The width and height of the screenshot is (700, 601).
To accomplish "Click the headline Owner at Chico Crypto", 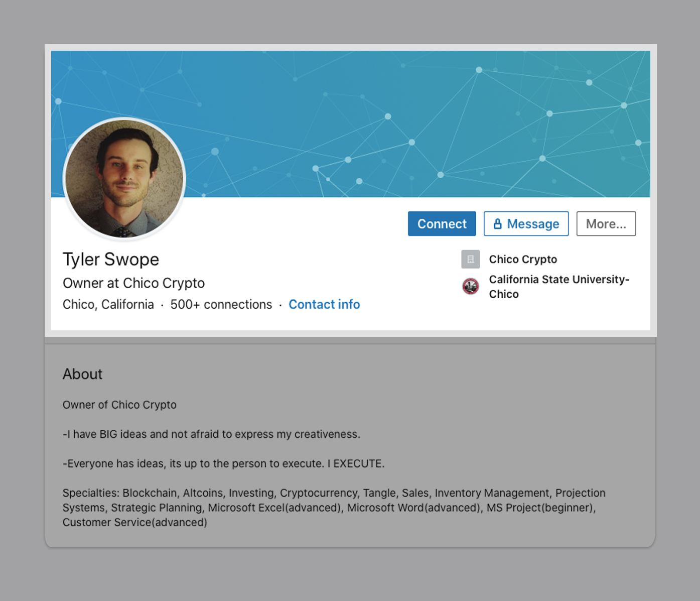I will click(133, 283).
